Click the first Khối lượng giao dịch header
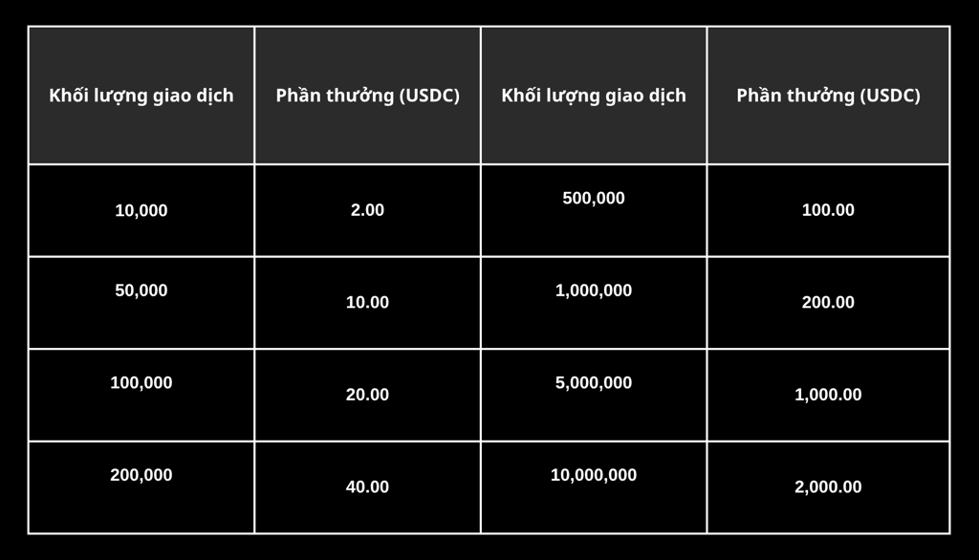The height and width of the screenshot is (560, 979). [x=141, y=96]
